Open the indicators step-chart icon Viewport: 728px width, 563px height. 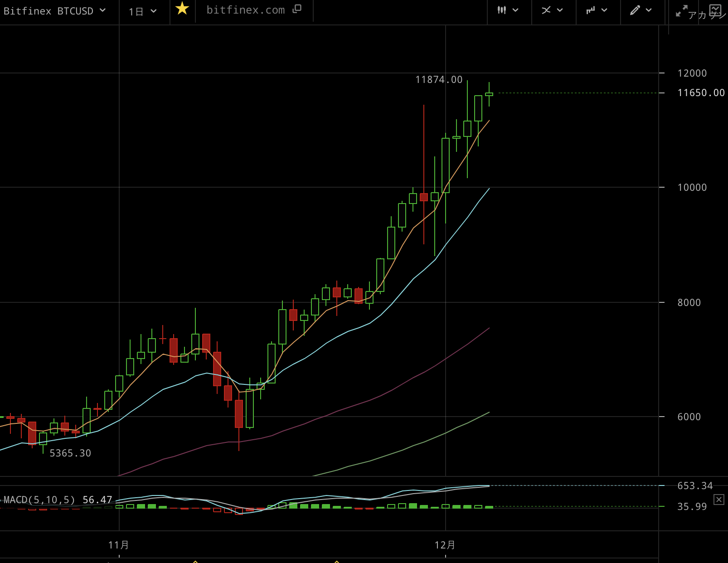pos(590,10)
